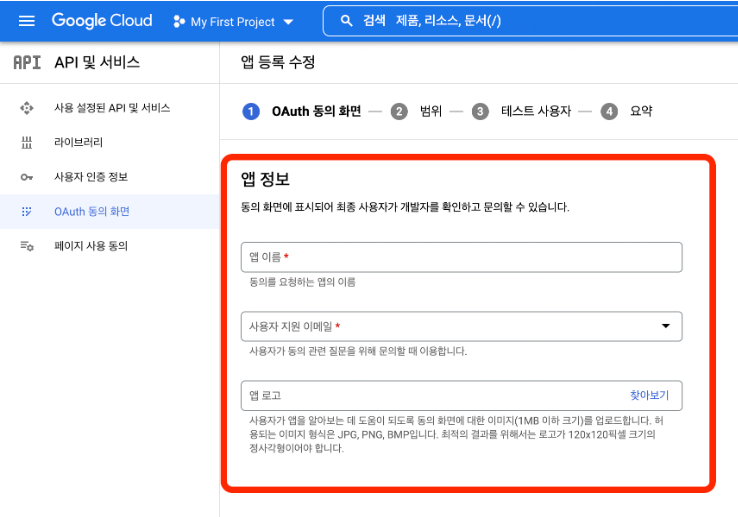Open 사용자 인증 정보 menu item
The image size is (738, 517).
[91, 178]
